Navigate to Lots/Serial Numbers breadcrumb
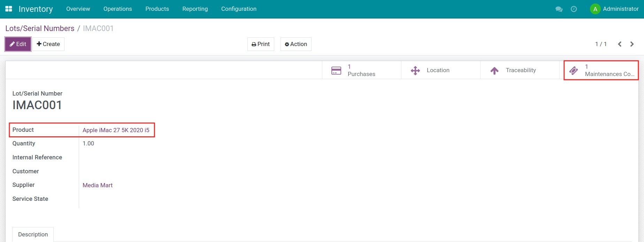This screenshot has width=644, height=242. (x=40, y=28)
